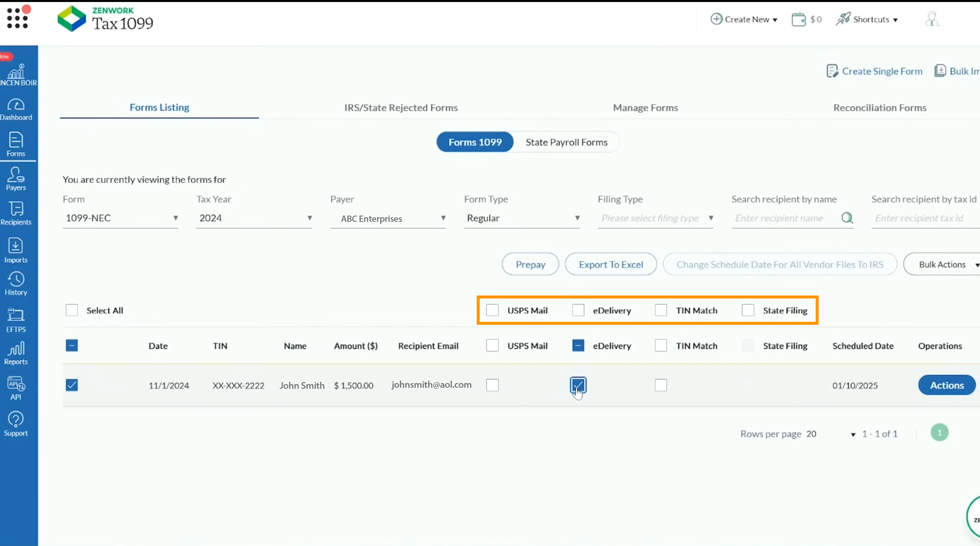The image size is (980, 546).
Task: Switch to Reconciliation Forms tab
Action: (880, 108)
